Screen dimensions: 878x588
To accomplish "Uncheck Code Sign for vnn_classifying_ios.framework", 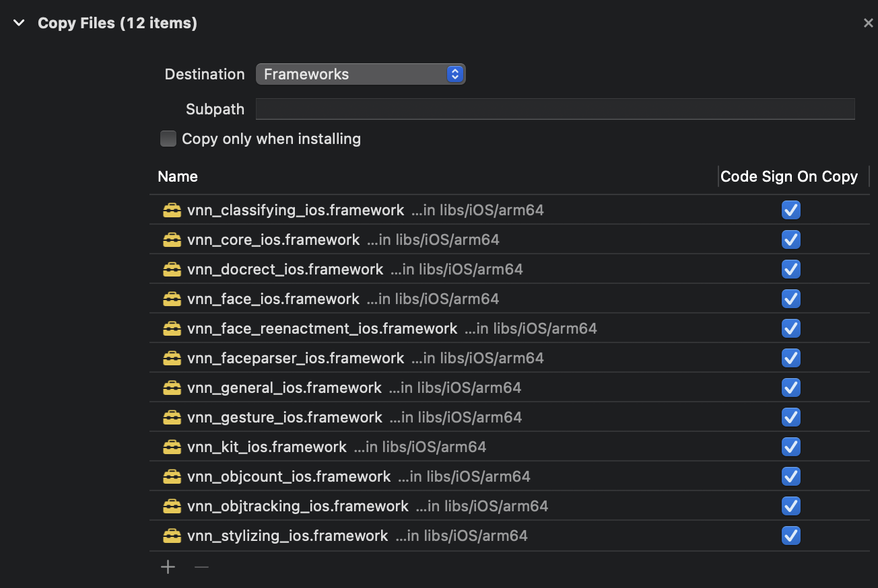I will [x=791, y=211].
